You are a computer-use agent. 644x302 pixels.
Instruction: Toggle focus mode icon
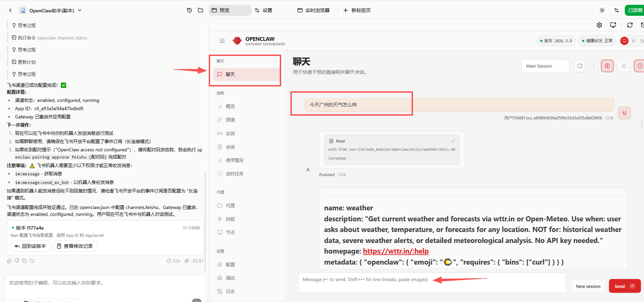click(624, 66)
